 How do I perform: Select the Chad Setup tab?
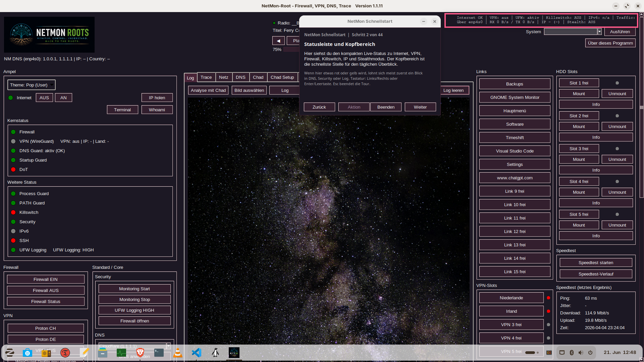pyautogui.click(x=282, y=77)
